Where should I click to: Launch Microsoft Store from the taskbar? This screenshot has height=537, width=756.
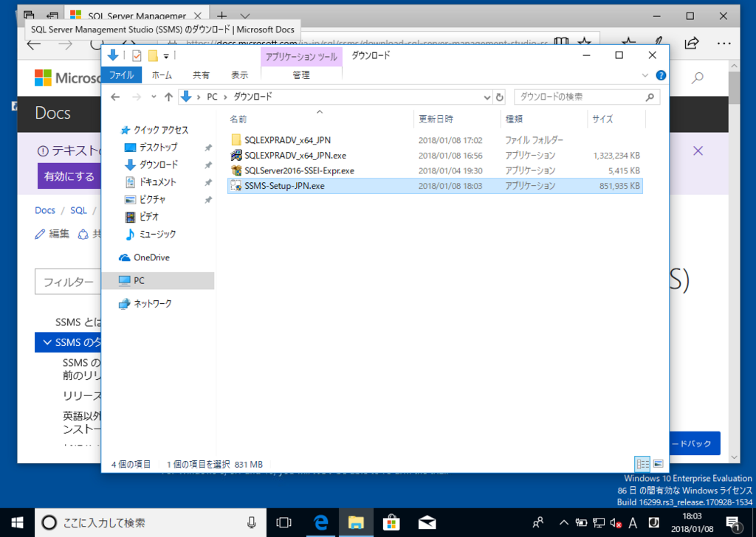(391, 523)
